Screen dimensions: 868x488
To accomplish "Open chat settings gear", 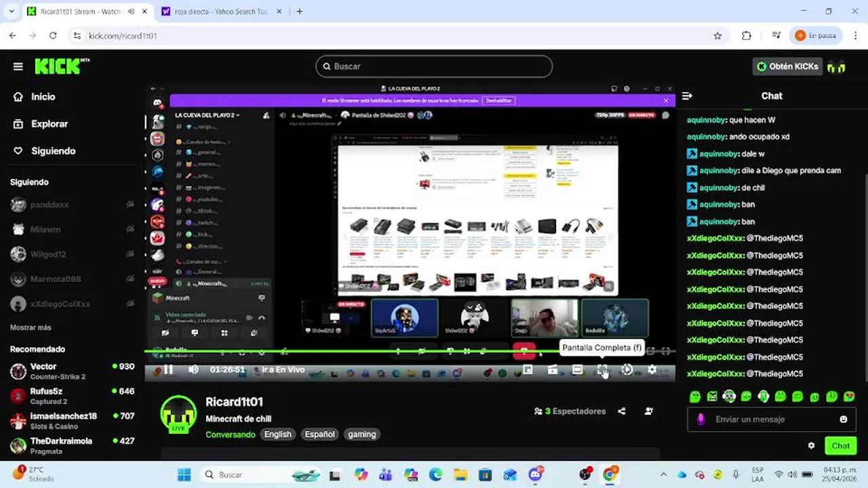I will click(x=811, y=446).
